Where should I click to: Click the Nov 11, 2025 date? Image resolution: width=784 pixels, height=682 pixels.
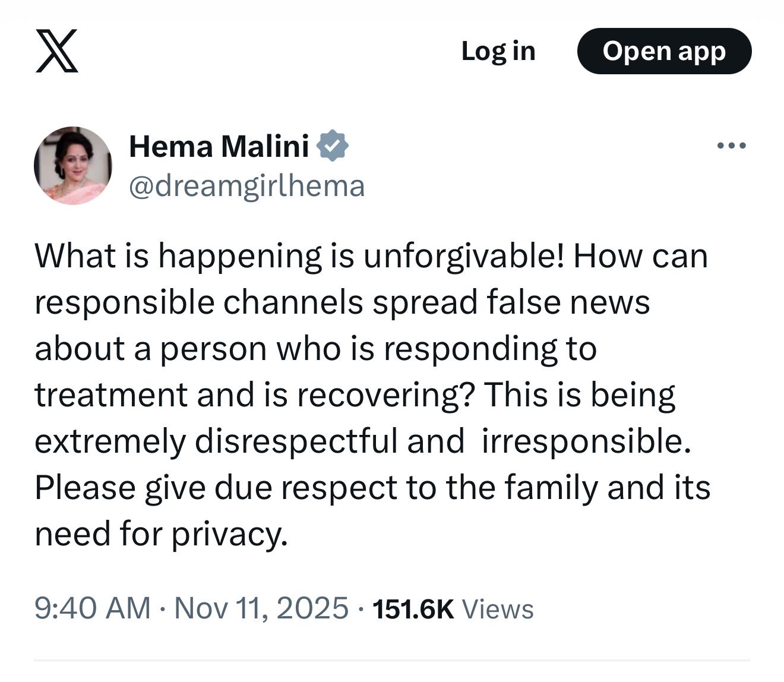[261, 608]
